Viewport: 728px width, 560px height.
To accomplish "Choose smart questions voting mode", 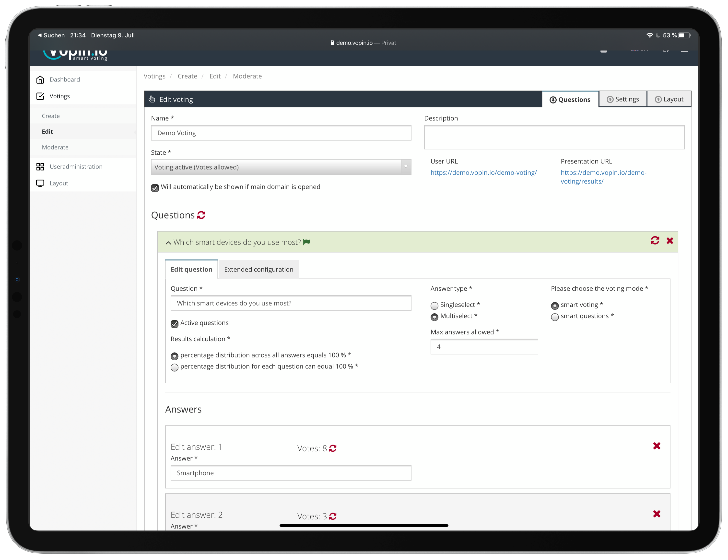I will coord(555,317).
